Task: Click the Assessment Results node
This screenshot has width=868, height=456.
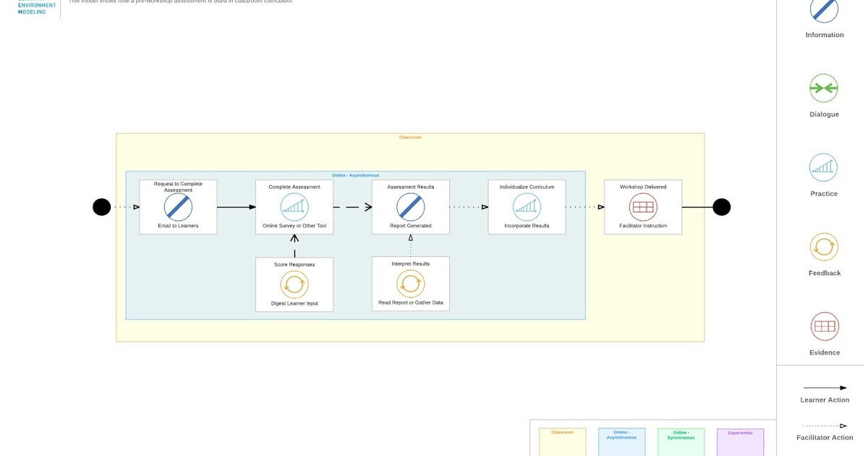Action: click(x=410, y=206)
